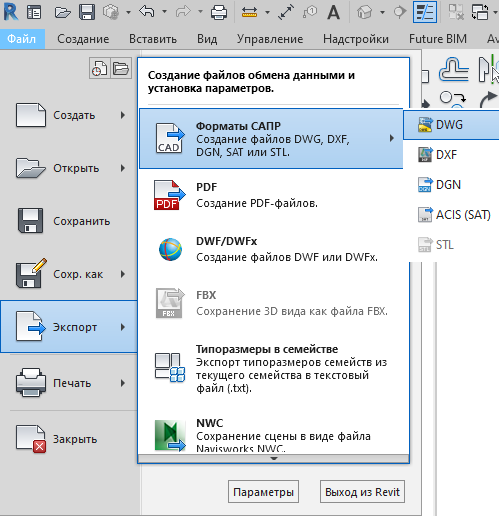Expand the Создать submenu arrow

pos(123,115)
